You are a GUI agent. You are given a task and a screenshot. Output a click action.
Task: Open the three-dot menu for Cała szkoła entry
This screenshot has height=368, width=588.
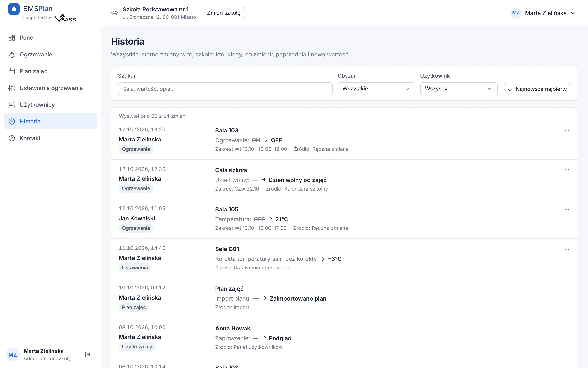click(567, 170)
